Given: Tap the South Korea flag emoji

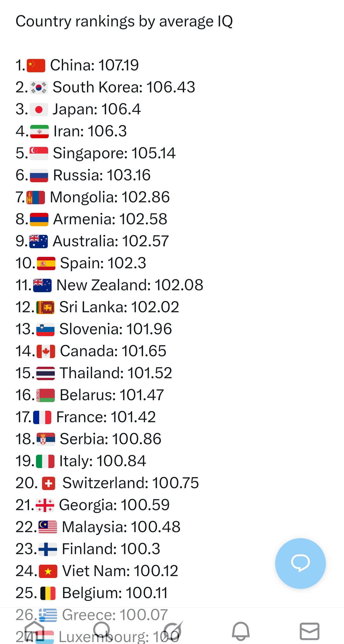Looking at the screenshot, I should (39, 87).
